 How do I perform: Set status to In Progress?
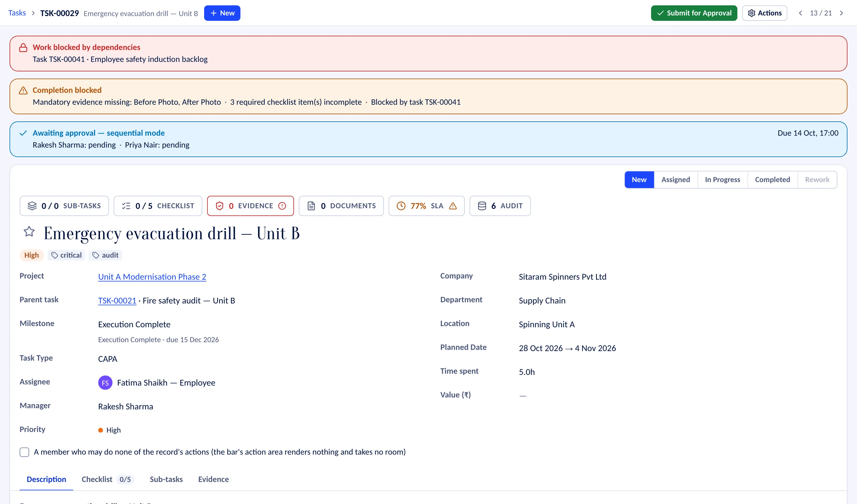(x=722, y=180)
